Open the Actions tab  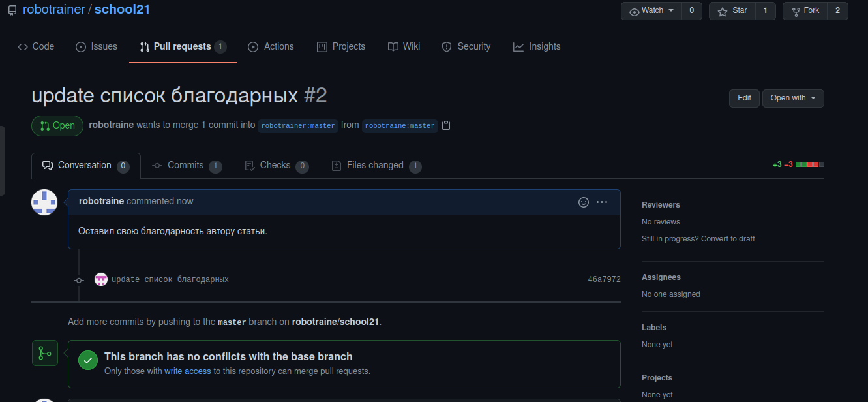tap(271, 46)
